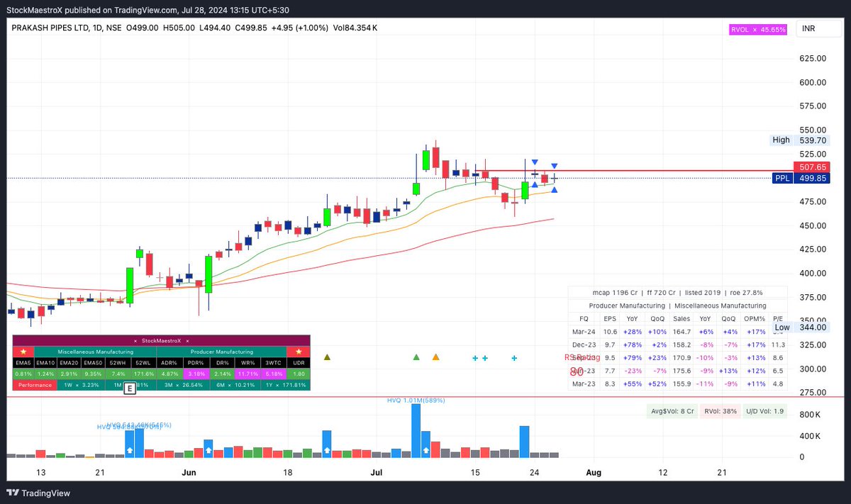Click the olive triangle marker below the chart
The image size is (851, 504).
point(327,357)
